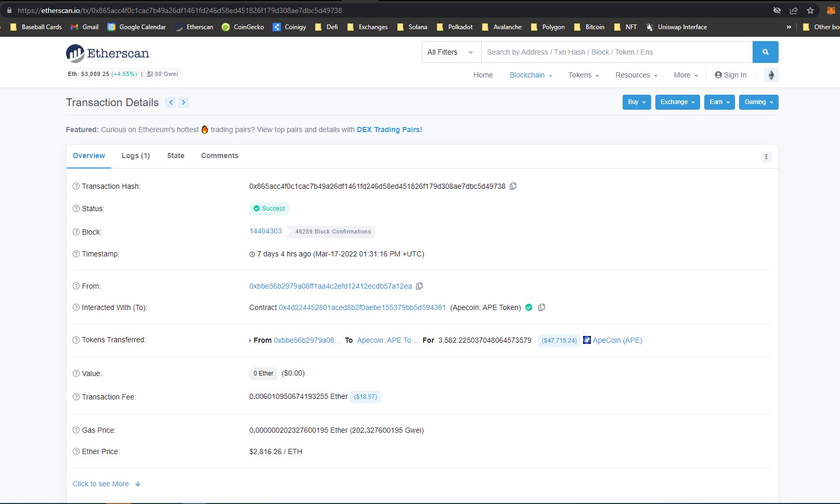The height and width of the screenshot is (504, 840).
Task: Expand Click to see More
Action: [107, 484]
